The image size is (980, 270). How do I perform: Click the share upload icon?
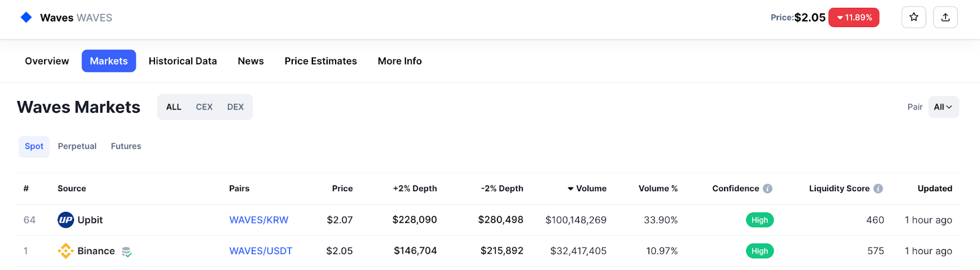pos(945,17)
